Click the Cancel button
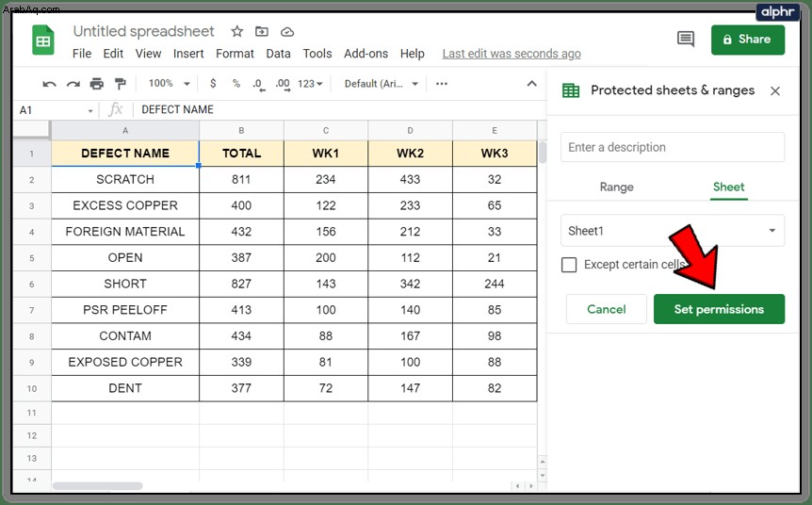Image resolution: width=812 pixels, height=505 pixels. click(x=607, y=309)
